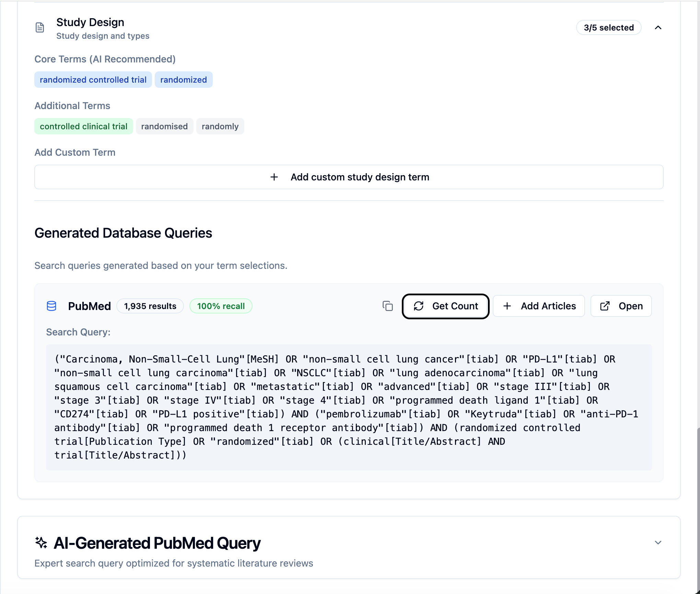Screen dimensions: 700x594
Task: Enable the 'randomised' additional term
Action: coord(164,126)
